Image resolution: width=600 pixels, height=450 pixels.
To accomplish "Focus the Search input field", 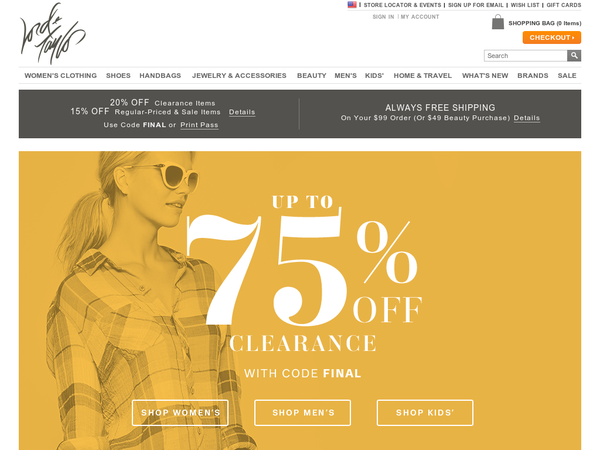I will (525, 55).
